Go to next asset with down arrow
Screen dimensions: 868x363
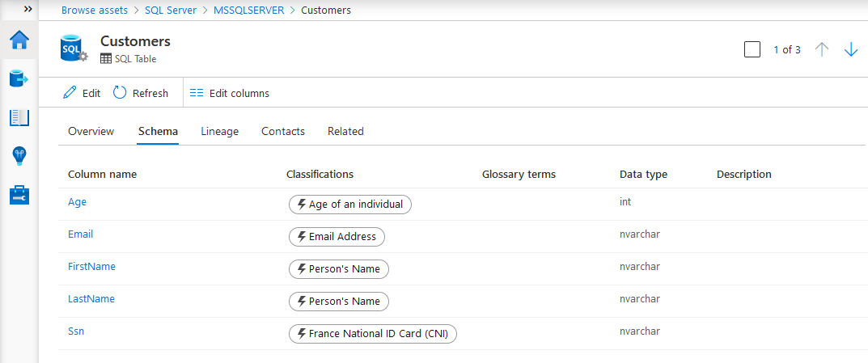850,49
